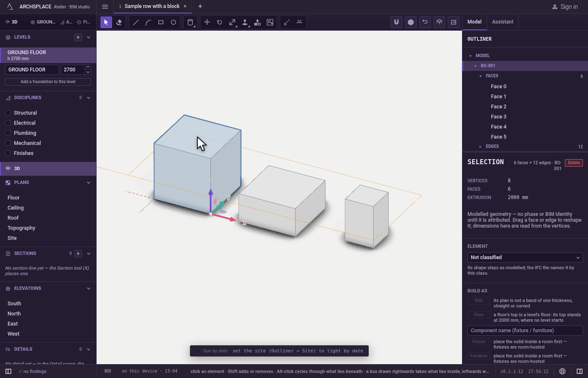Expand the Edges tree node
The height and width of the screenshot is (378, 588).
(480, 147)
